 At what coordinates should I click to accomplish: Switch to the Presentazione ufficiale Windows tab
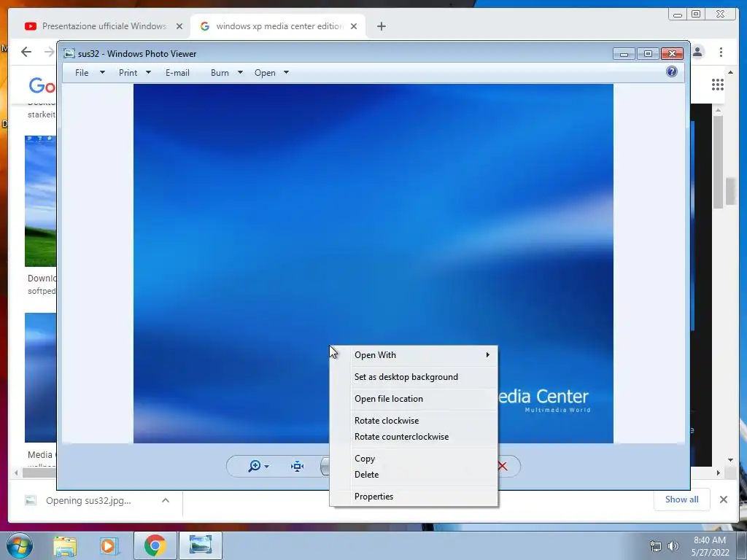[x=104, y=26]
